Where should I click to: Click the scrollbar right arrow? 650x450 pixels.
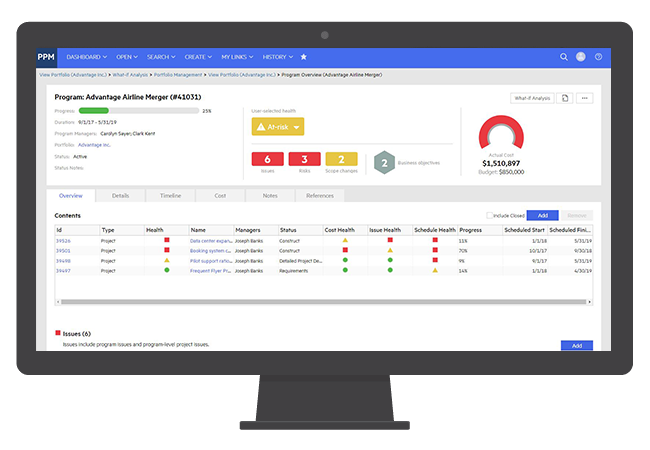[x=589, y=302]
